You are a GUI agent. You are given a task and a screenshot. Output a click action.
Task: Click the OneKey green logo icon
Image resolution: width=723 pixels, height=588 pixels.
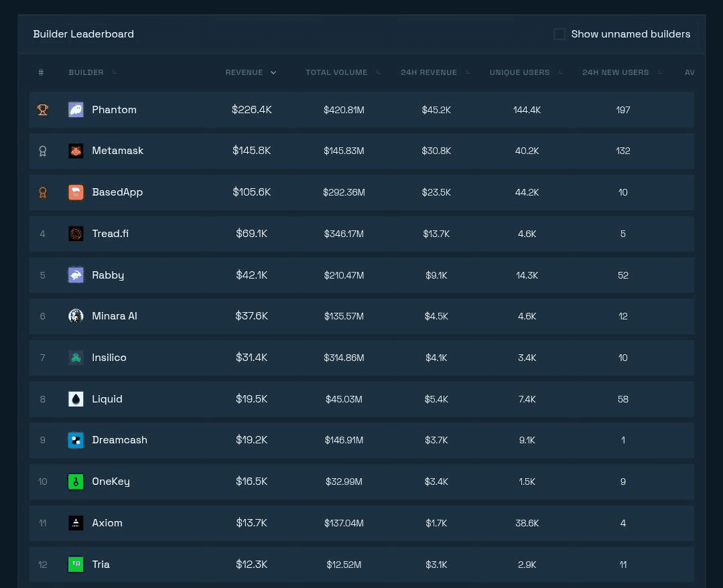76,482
